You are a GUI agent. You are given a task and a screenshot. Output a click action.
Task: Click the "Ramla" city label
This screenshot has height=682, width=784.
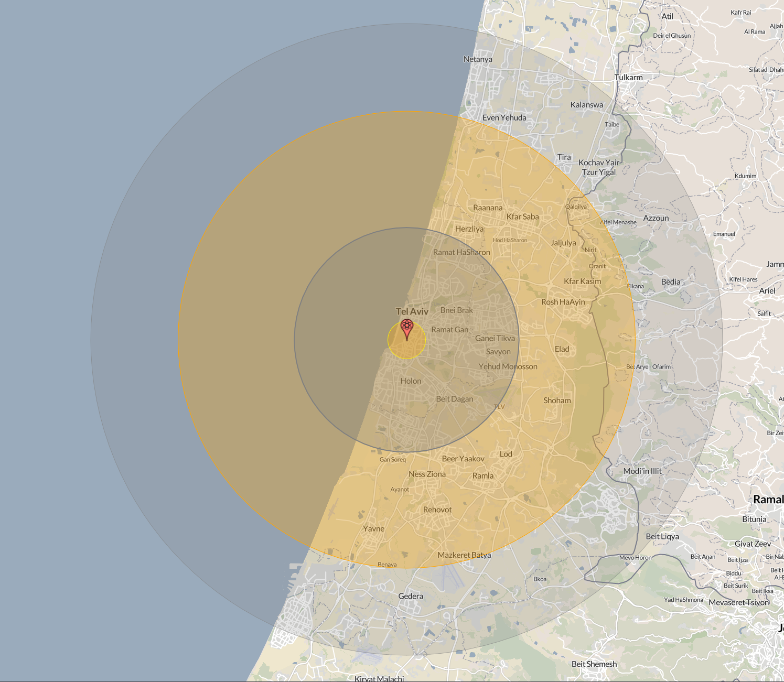click(483, 476)
